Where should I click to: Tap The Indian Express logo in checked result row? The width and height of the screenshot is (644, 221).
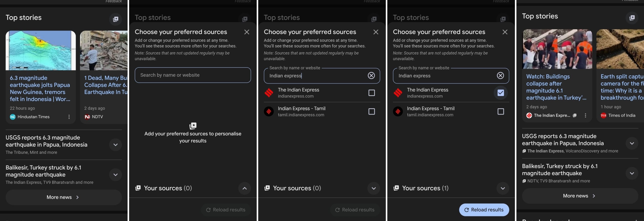point(398,93)
